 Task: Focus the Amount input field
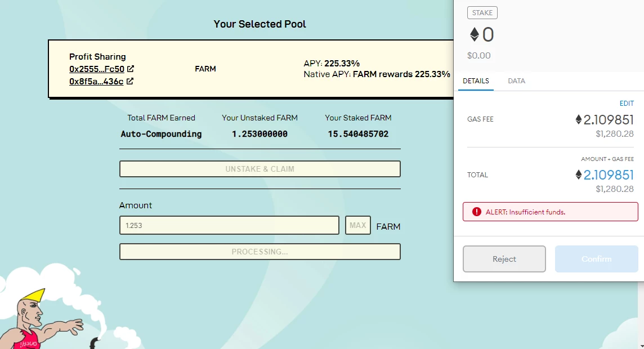(229, 225)
